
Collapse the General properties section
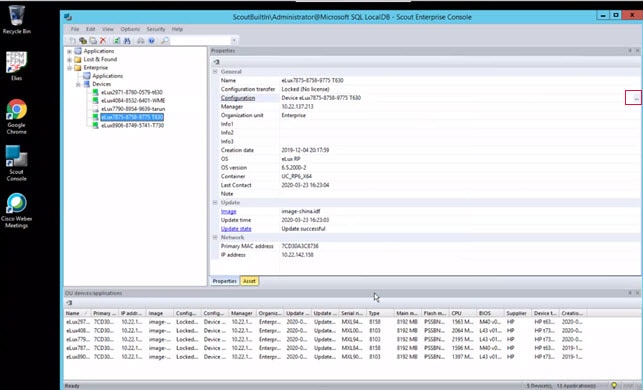tap(215, 71)
